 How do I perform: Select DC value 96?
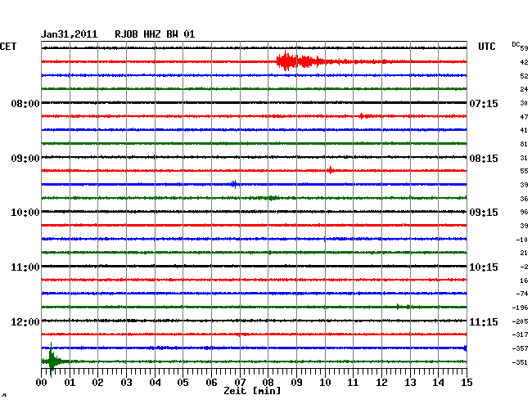coord(524,212)
